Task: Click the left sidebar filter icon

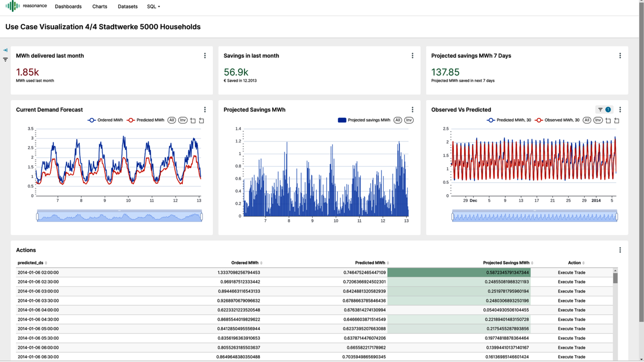Action: click(x=5, y=60)
